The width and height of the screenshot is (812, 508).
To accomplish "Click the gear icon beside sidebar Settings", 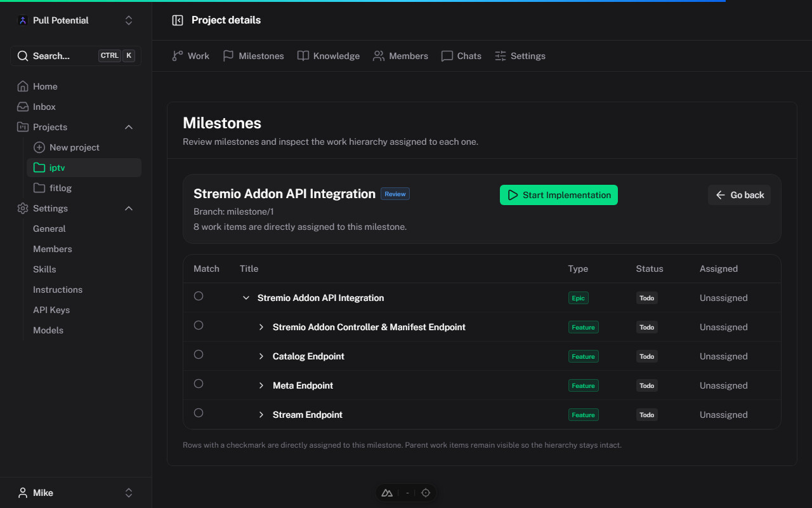I will [x=23, y=208].
